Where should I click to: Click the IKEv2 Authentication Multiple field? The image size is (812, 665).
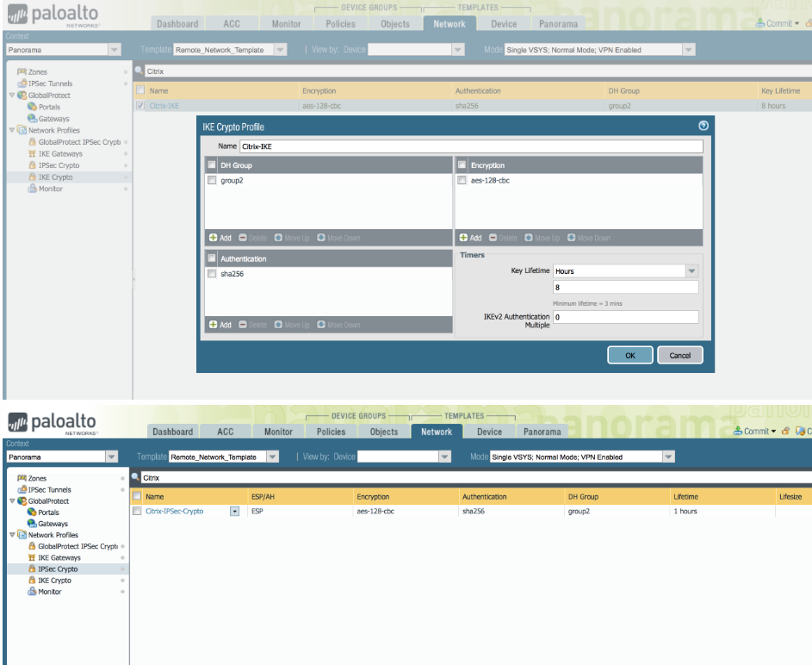tap(625, 317)
